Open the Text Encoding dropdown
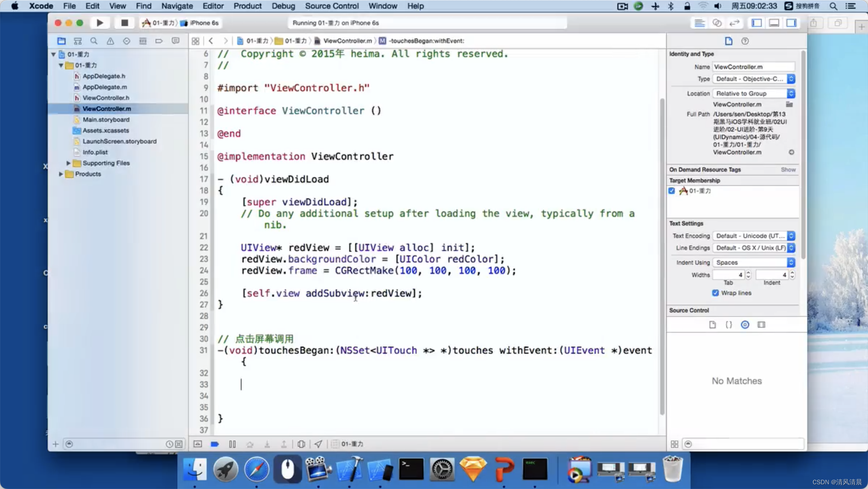The height and width of the screenshot is (489, 868). point(754,236)
